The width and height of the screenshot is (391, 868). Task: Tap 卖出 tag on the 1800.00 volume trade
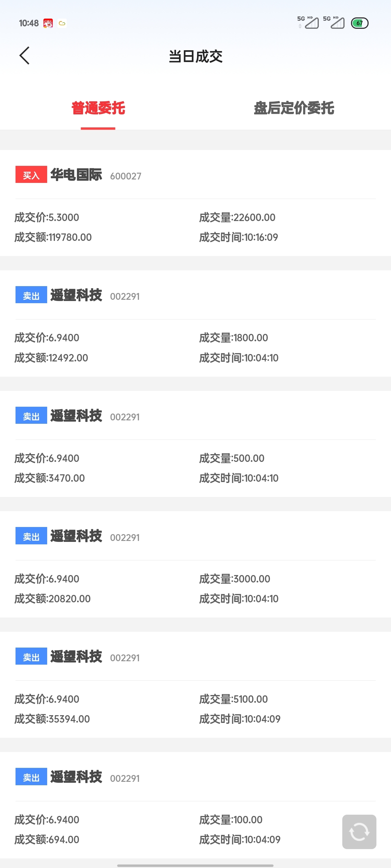point(31,295)
